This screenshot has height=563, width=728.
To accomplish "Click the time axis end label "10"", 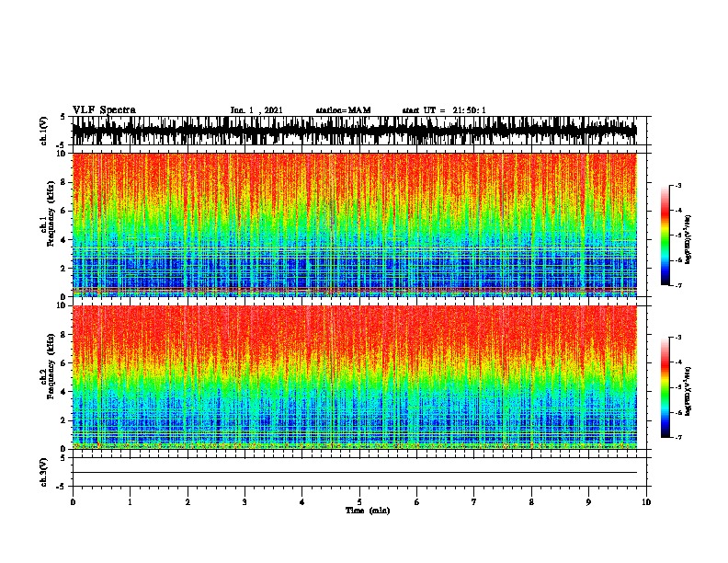I will [x=646, y=502].
